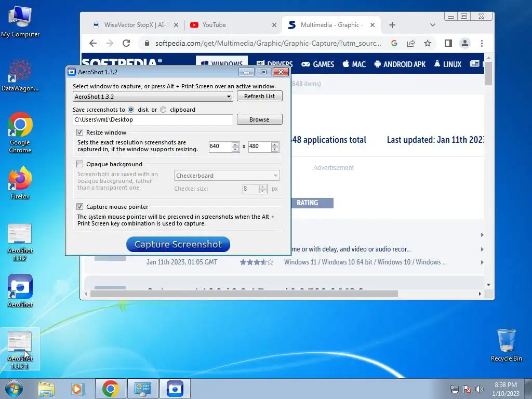Click the Chrome vertical scrollbar thumb

coord(488,73)
